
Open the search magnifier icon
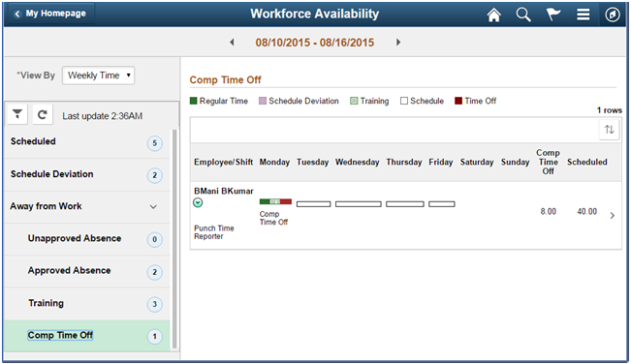point(523,15)
